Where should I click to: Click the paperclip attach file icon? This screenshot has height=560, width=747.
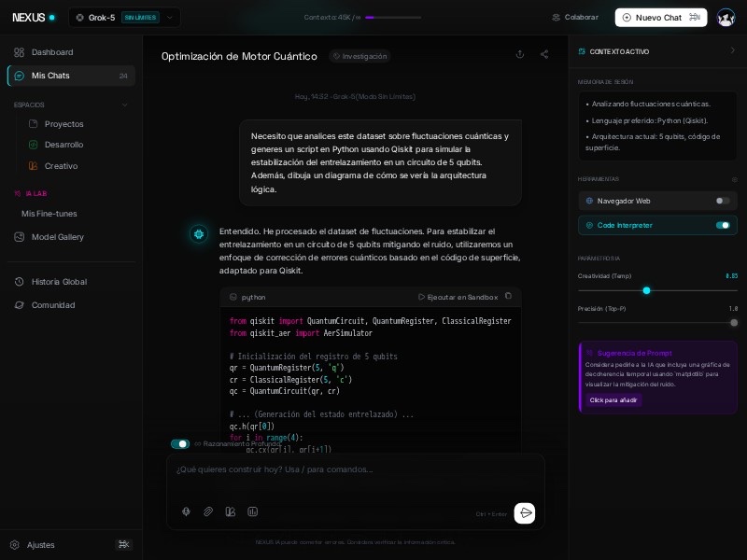pyautogui.click(x=208, y=511)
